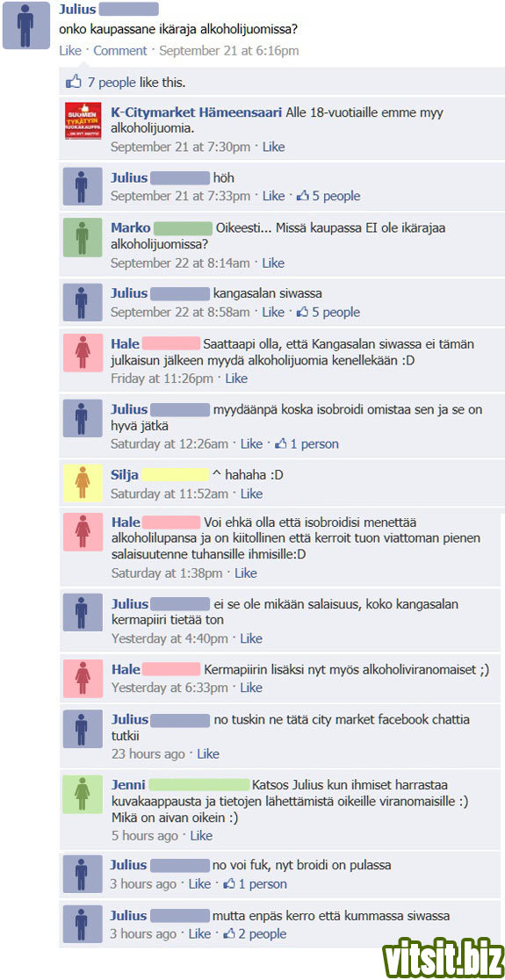Click thumbs-up icon beside '7 people like this'
Image resolution: width=505 pixels, height=980 pixels.
[x=74, y=82]
